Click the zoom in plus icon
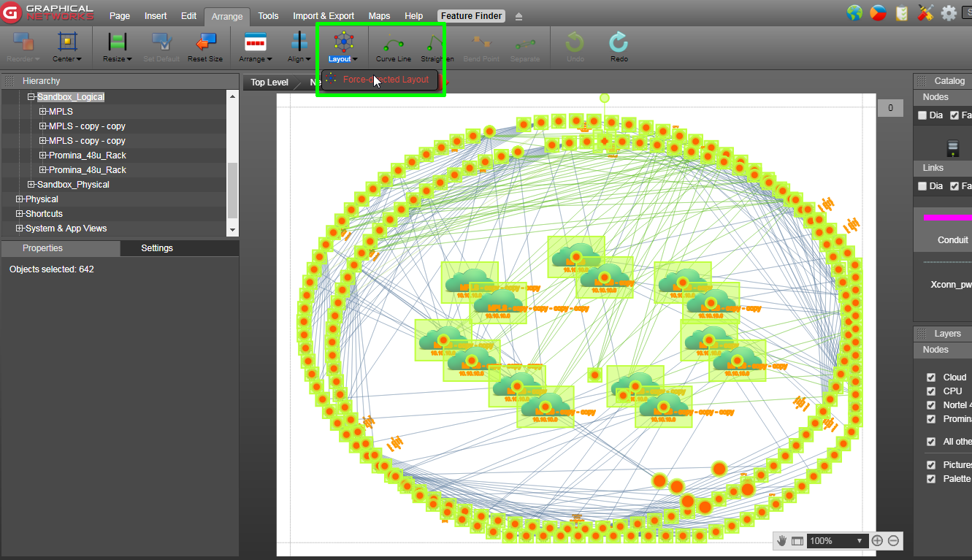 877,541
